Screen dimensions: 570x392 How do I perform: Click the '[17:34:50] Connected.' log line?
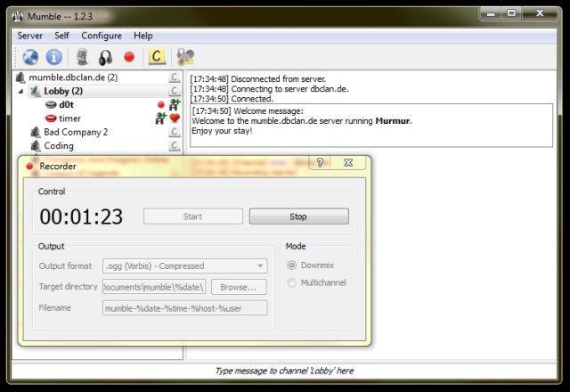point(232,99)
